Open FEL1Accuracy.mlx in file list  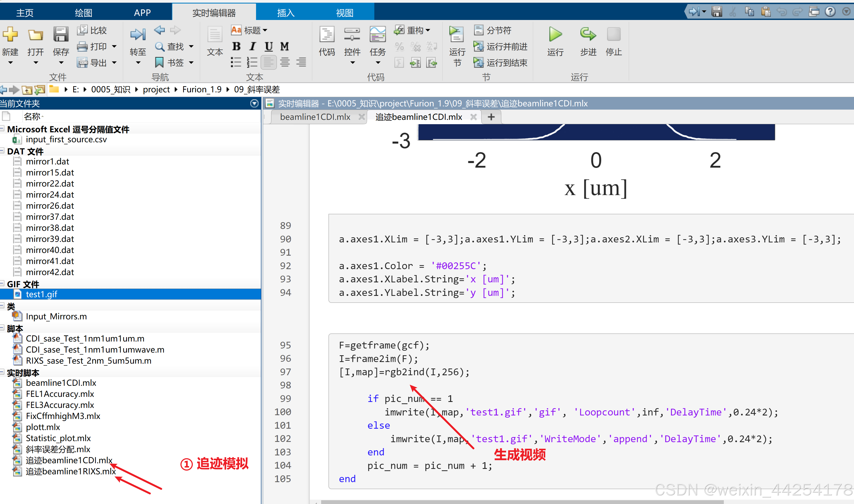(60, 394)
